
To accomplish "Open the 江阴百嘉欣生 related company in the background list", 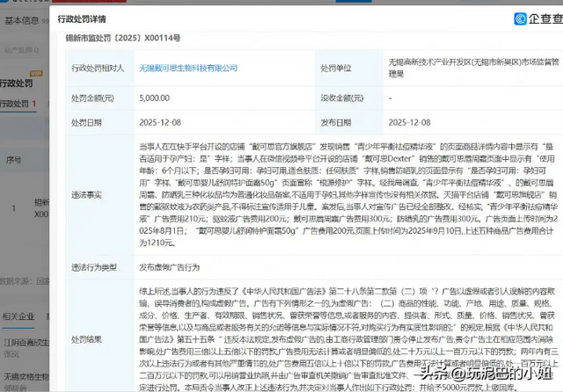I will [26, 343].
